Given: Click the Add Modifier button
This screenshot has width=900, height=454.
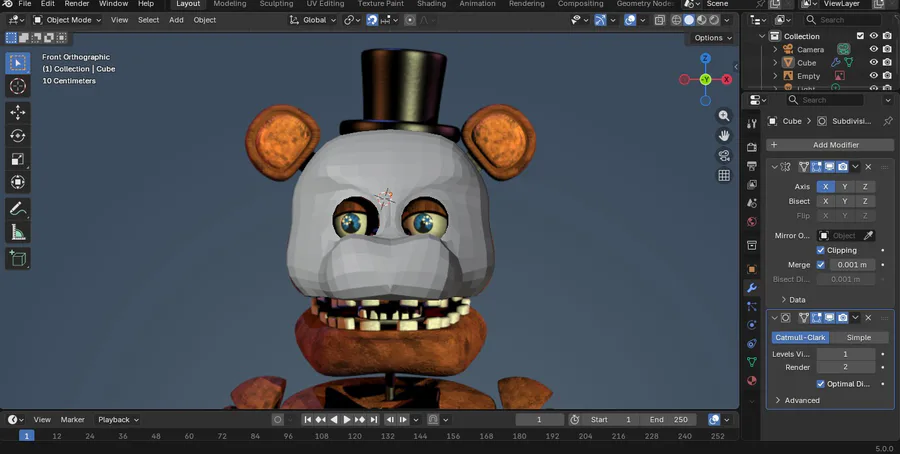Looking at the screenshot, I should (829, 145).
